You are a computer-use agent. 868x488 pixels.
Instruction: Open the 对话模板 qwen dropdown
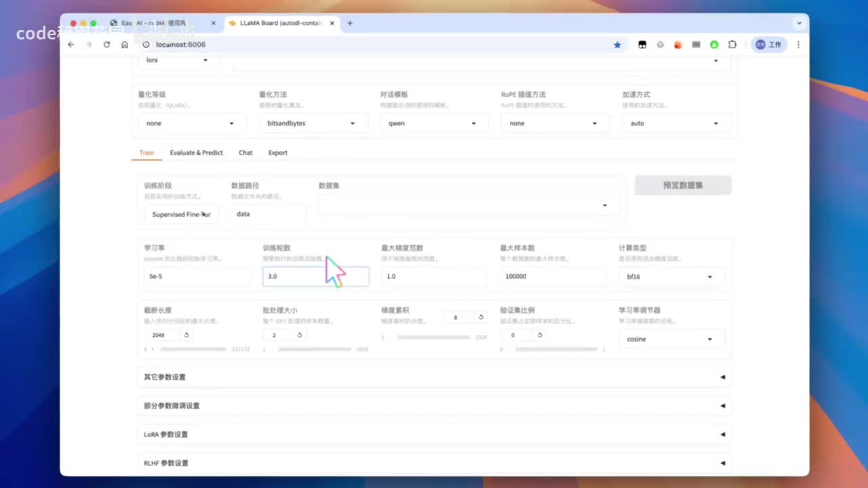tap(434, 123)
